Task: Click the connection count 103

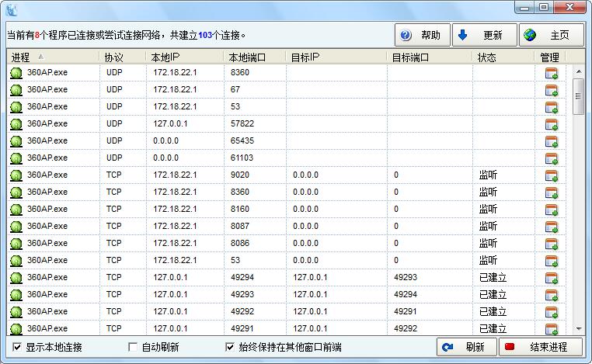Action: (205, 35)
